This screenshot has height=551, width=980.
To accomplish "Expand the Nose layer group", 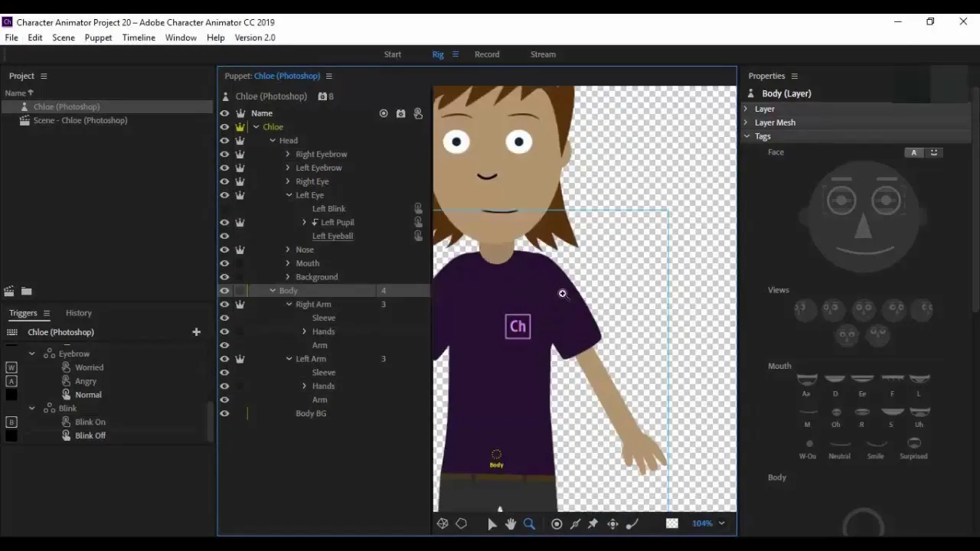I will click(x=288, y=249).
